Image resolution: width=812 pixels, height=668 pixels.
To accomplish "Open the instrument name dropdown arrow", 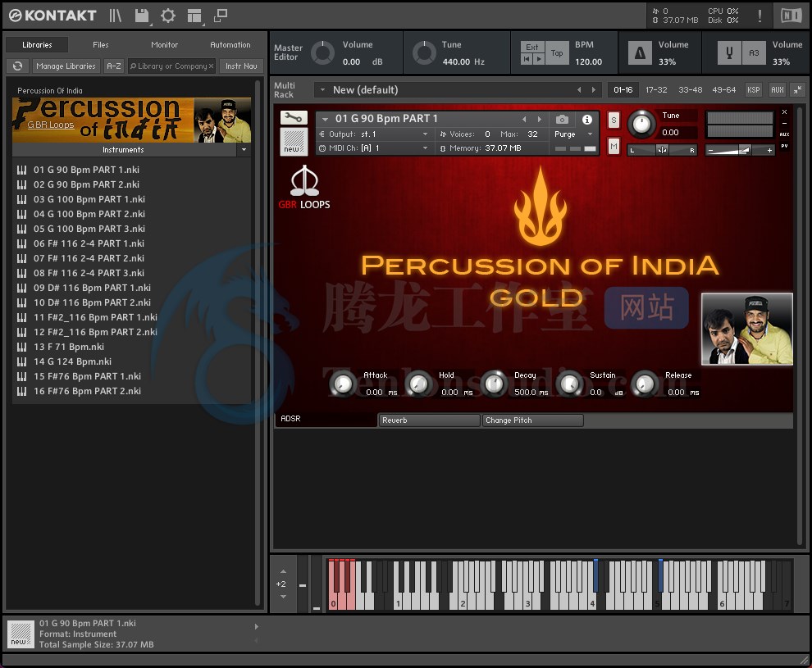I will pyautogui.click(x=326, y=119).
